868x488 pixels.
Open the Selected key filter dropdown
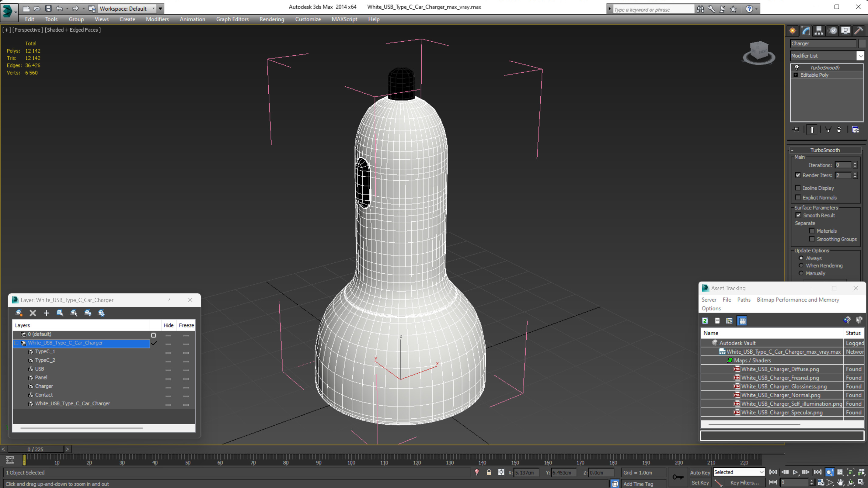[739, 472]
